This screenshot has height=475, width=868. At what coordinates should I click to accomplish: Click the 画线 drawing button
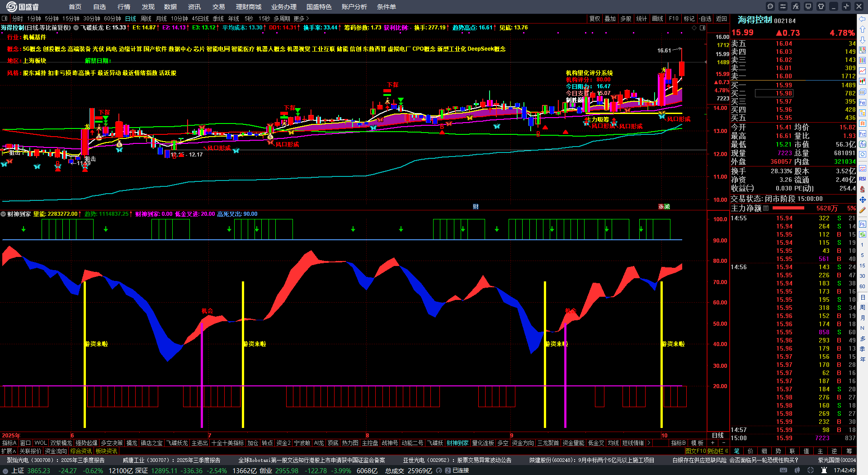tap(658, 19)
